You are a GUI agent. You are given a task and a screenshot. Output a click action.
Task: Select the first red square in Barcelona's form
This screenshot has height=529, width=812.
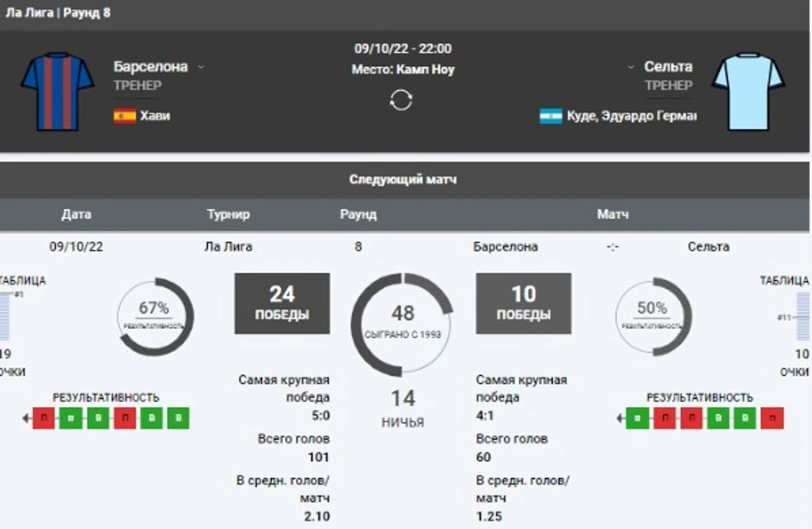coord(44,418)
